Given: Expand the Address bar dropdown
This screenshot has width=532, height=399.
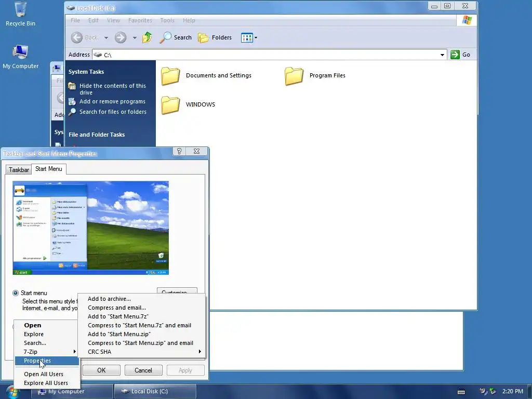Looking at the screenshot, I should point(442,55).
